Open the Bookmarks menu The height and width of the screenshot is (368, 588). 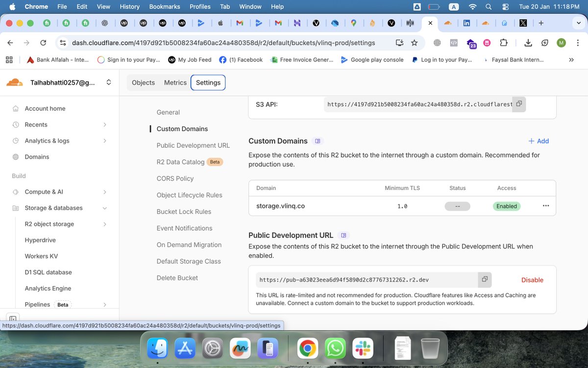(166, 7)
